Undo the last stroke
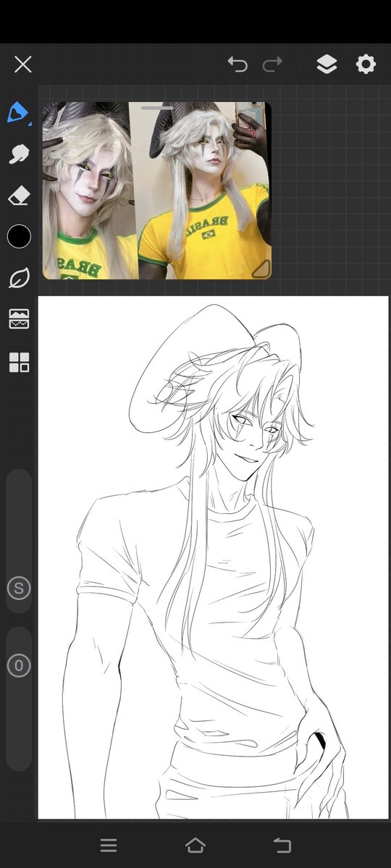391x868 pixels. (x=237, y=64)
